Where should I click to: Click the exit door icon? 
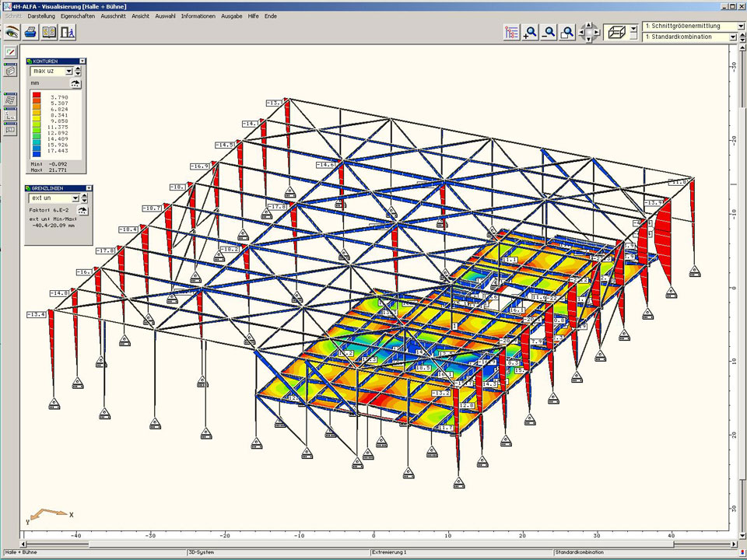(x=68, y=33)
